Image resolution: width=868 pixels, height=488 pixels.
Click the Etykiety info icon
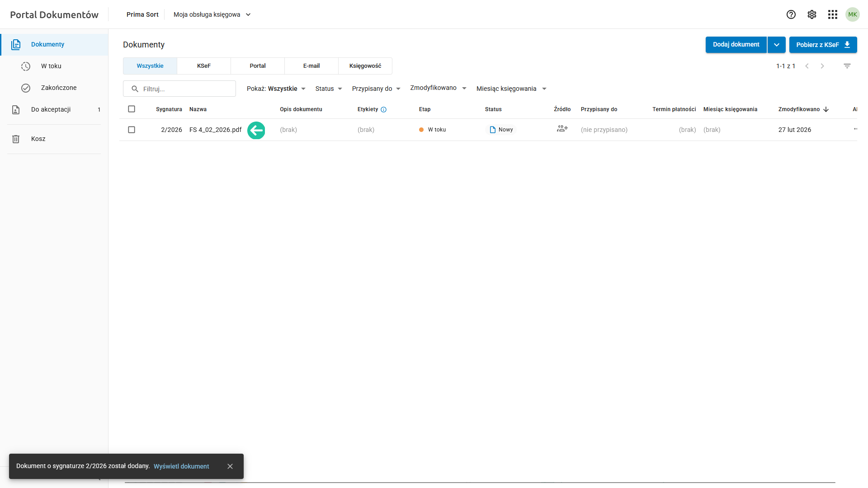(x=383, y=110)
